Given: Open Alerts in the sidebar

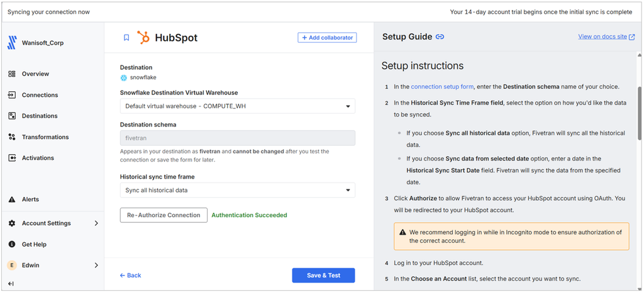Looking at the screenshot, I should tap(30, 199).
